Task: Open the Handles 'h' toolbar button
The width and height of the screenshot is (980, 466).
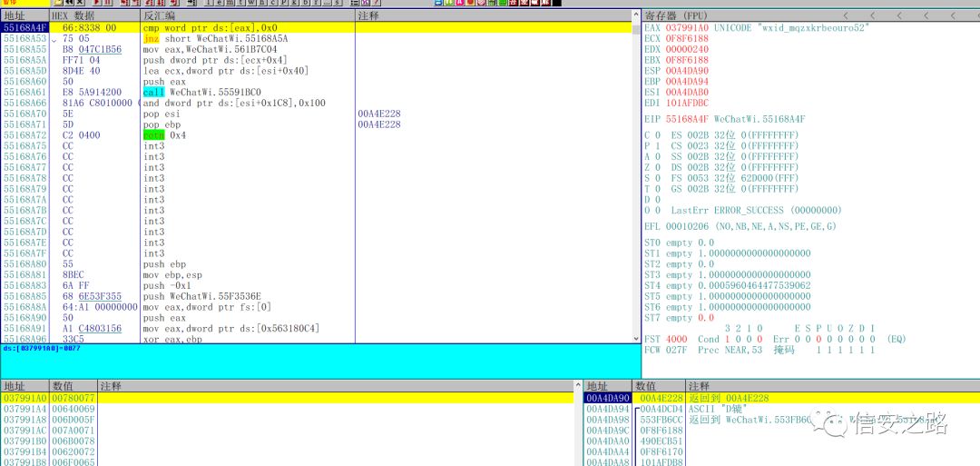Action: point(262,3)
